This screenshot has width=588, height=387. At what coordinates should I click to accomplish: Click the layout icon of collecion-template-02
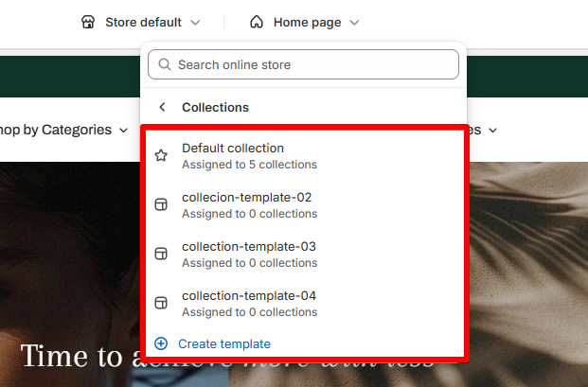coord(161,204)
